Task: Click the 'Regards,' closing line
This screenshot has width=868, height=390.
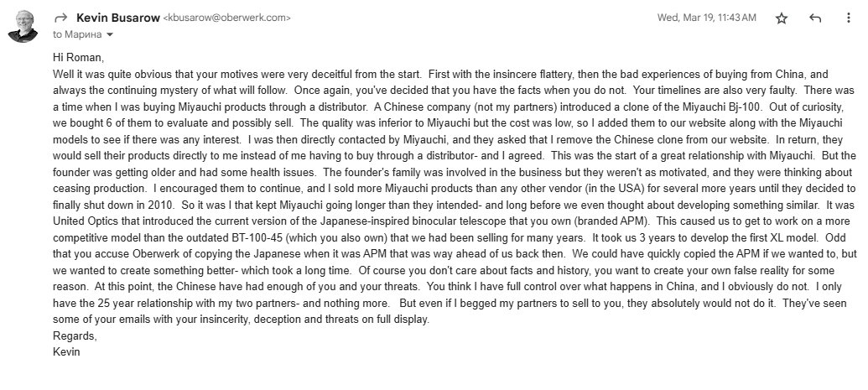Action: pos(75,335)
